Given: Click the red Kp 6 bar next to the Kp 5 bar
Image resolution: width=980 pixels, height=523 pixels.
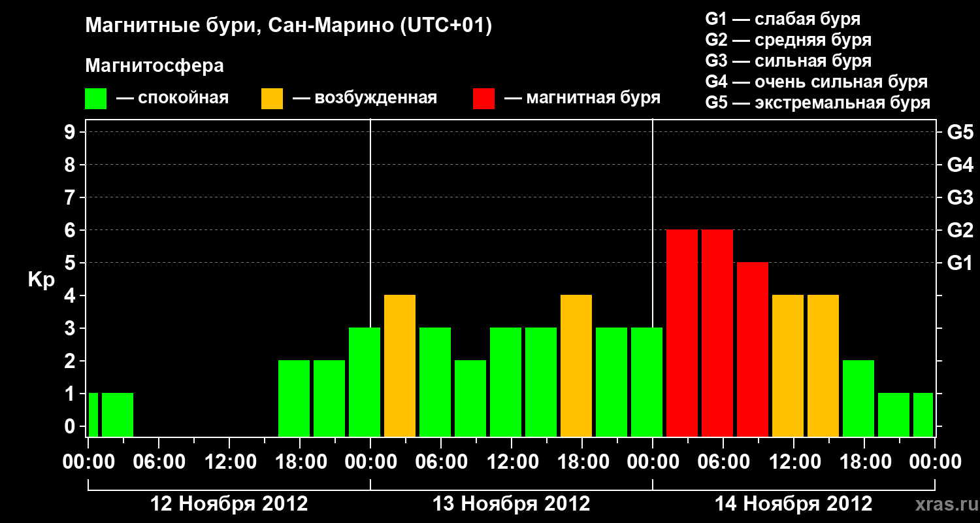Looking at the screenshot, I should click(x=717, y=333).
